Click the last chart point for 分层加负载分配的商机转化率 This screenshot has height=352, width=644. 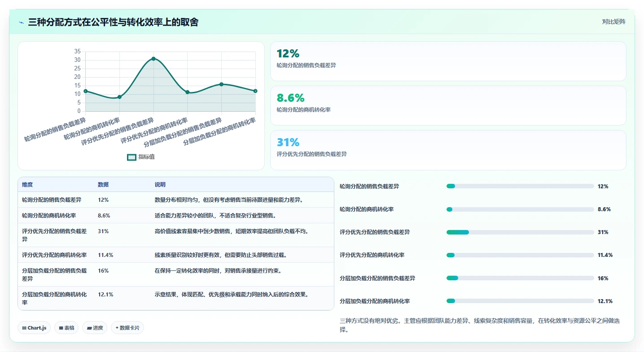click(255, 91)
